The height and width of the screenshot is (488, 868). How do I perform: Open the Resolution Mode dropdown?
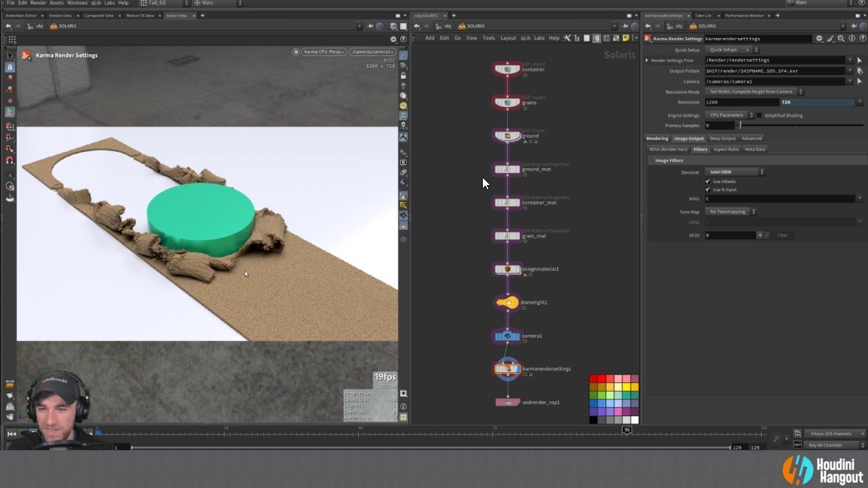tap(754, 91)
